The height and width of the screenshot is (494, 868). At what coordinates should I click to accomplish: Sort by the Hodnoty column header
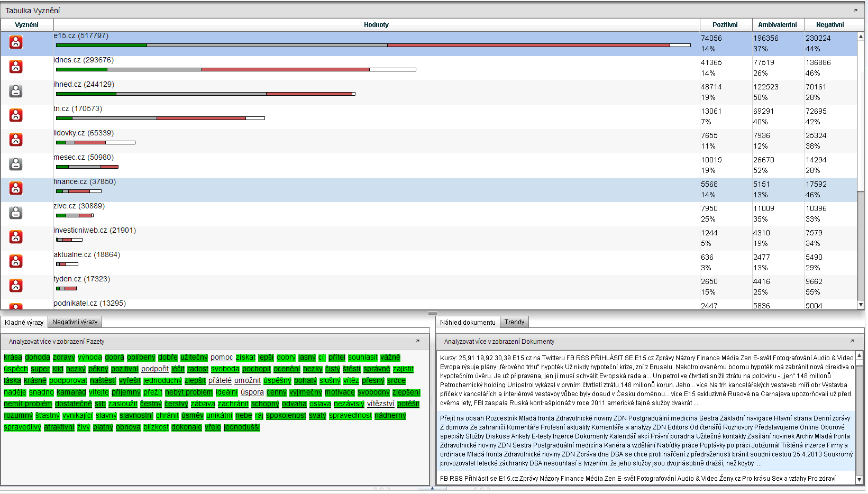click(x=377, y=25)
